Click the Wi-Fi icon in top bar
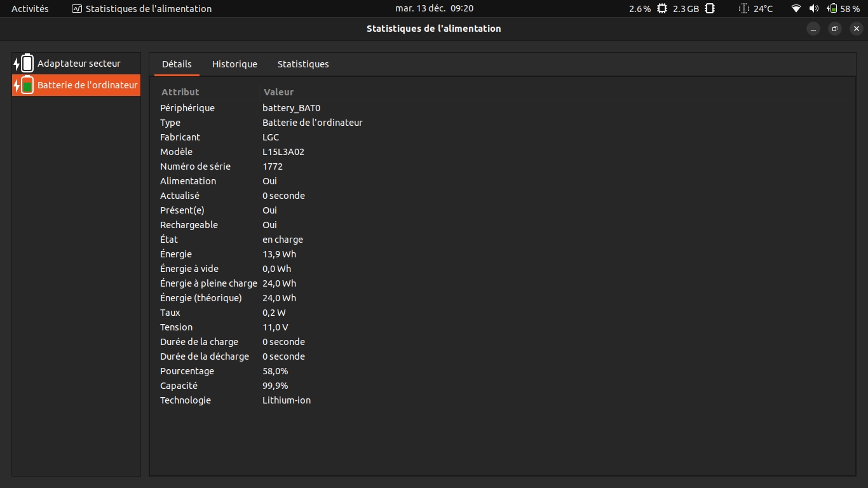The height and width of the screenshot is (488, 868). click(x=796, y=9)
